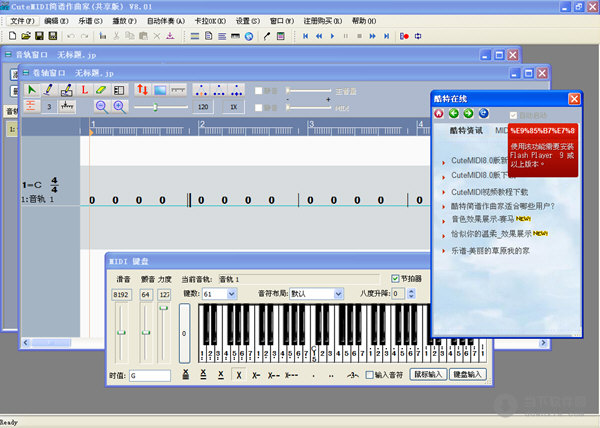Screen dimensions: 600x428
Task: Select the green eraser tool
Action: [x=101, y=90]
